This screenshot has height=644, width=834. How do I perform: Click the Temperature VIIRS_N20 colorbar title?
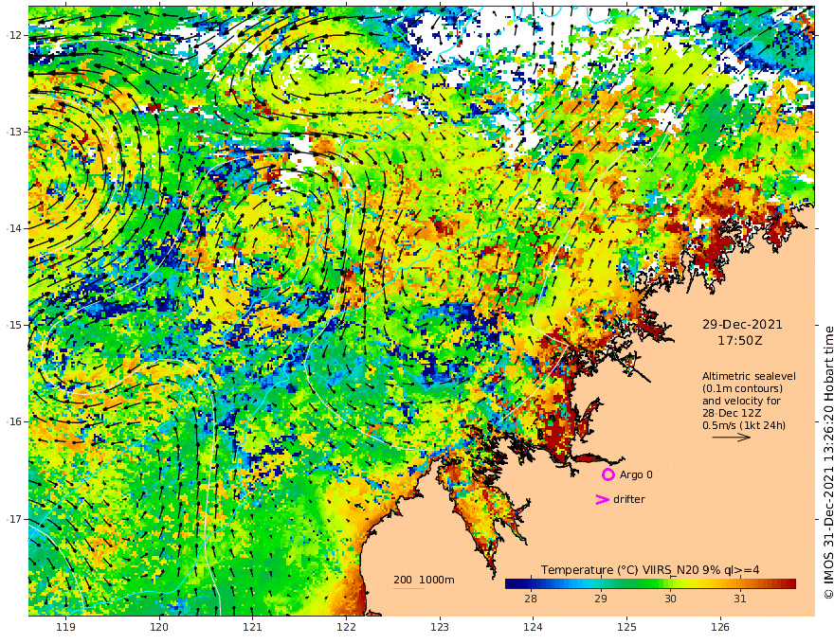[x=650, y=570]
